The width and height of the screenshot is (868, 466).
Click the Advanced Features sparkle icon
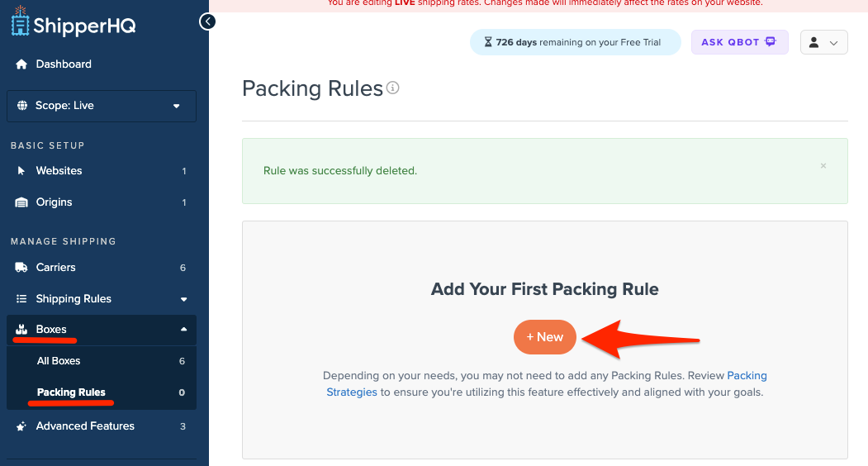click(21, 426)
